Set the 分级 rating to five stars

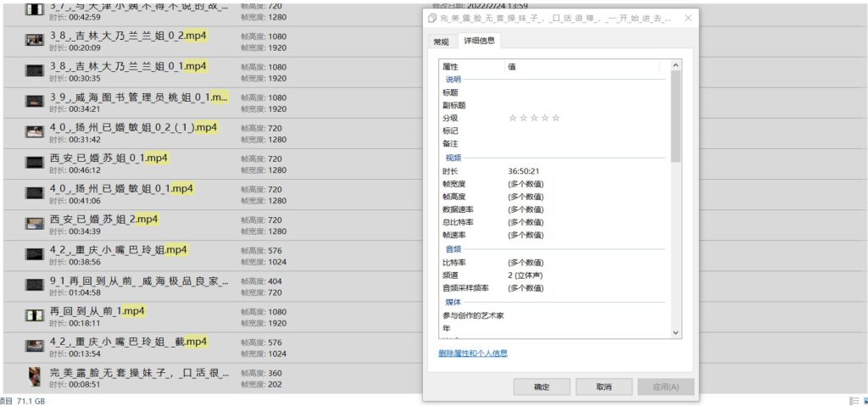click(556, 118)
